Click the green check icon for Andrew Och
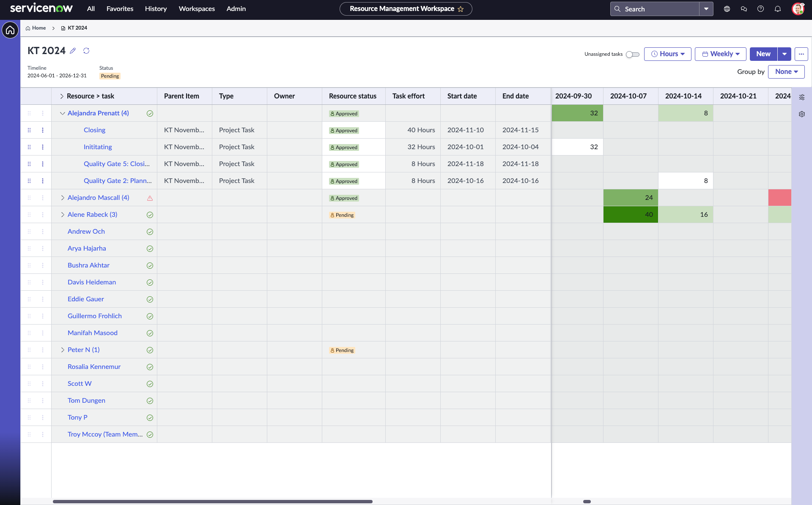 [150, 232]
